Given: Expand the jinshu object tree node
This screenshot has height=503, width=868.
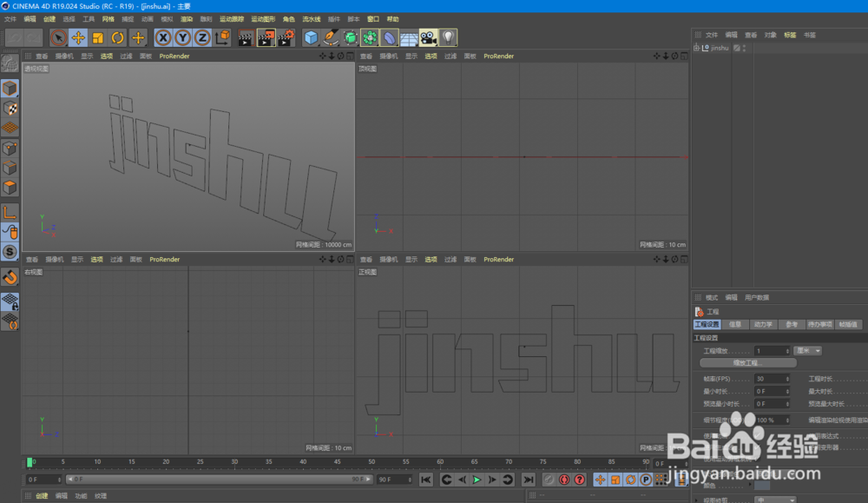Looking at the screenshot, I should [696, 48].
